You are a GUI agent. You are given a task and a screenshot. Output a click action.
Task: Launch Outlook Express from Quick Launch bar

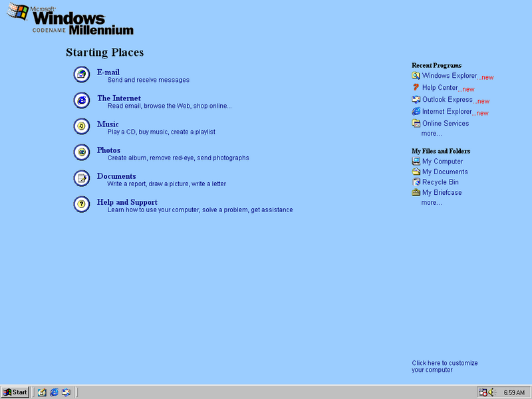[66, 392]
